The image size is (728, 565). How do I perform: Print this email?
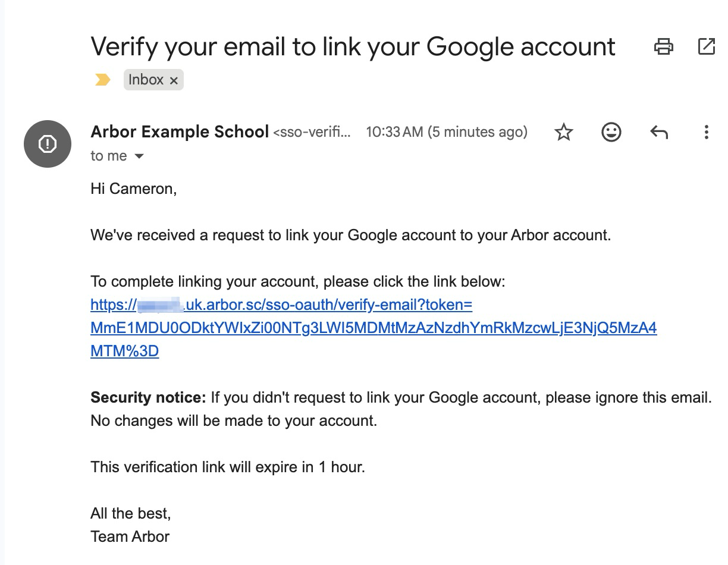[x=663, y=46]
